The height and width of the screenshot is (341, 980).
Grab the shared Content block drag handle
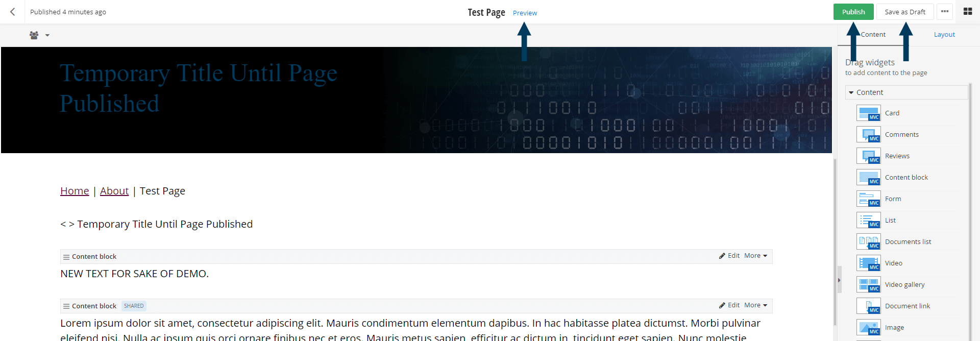click(66, 306)
